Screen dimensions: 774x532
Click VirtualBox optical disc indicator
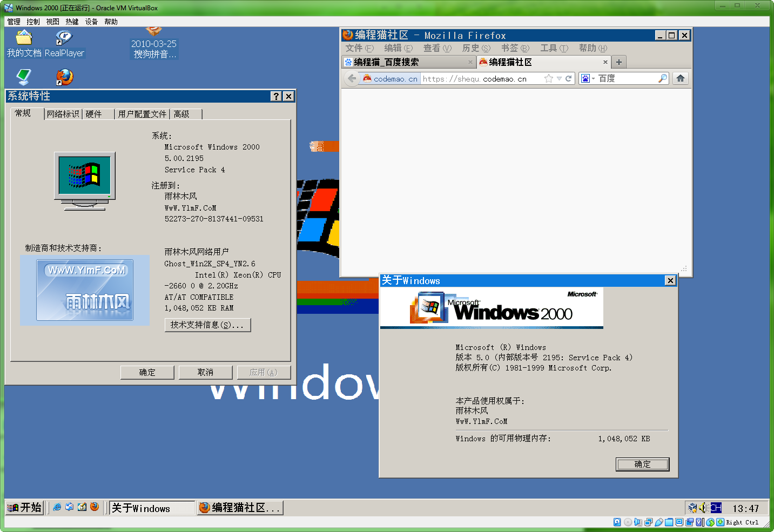(x=628, y=522)
